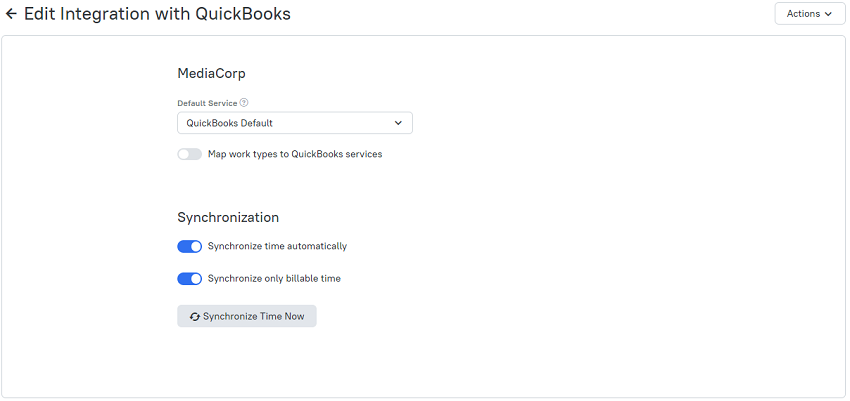
Task: Click the Edit Integration with QuickBooks title
Action: click(x=157, y=14)
